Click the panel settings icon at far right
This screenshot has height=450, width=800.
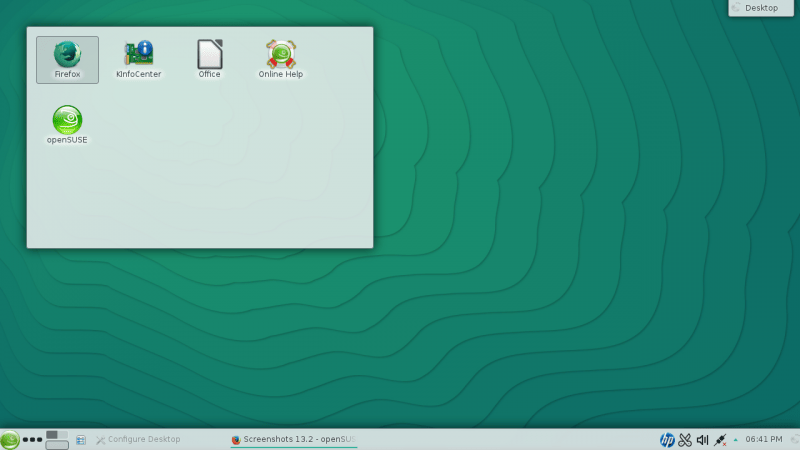click(x=793, y=439)
